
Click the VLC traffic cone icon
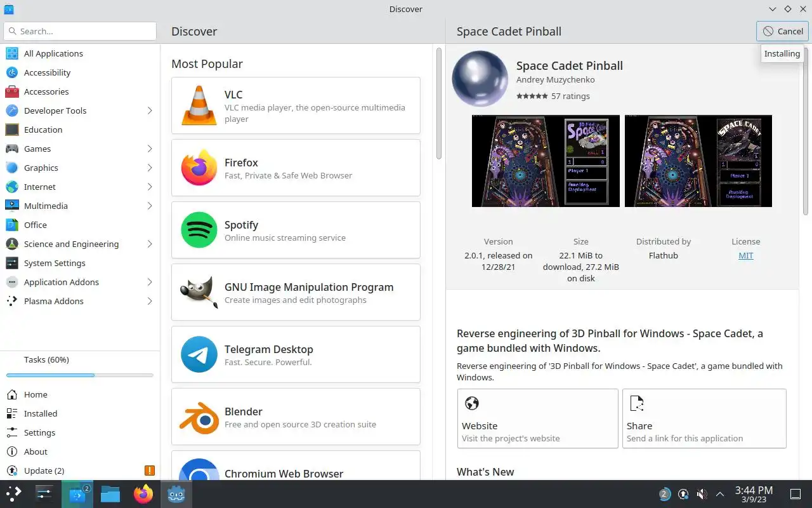coord(199,105)
